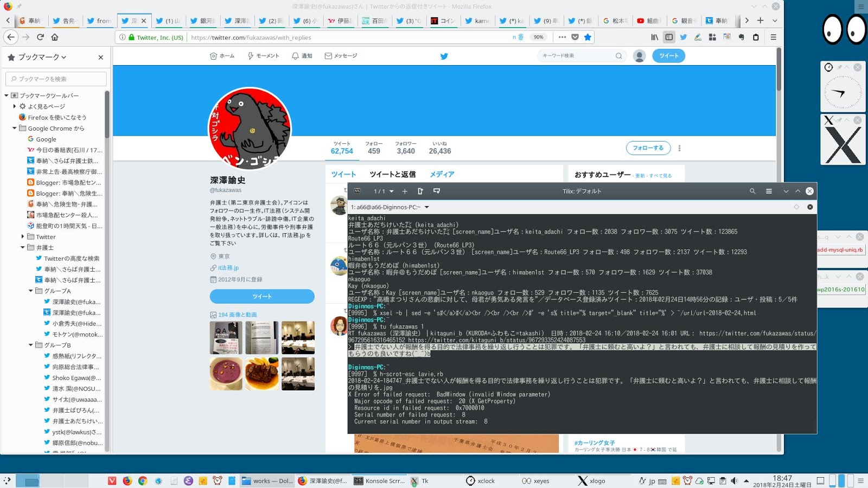This screenshot has width=868, height=488.
Task: Collapse the グループA bookmark folder
Action: pyautogui.click(x=31, y=291)
